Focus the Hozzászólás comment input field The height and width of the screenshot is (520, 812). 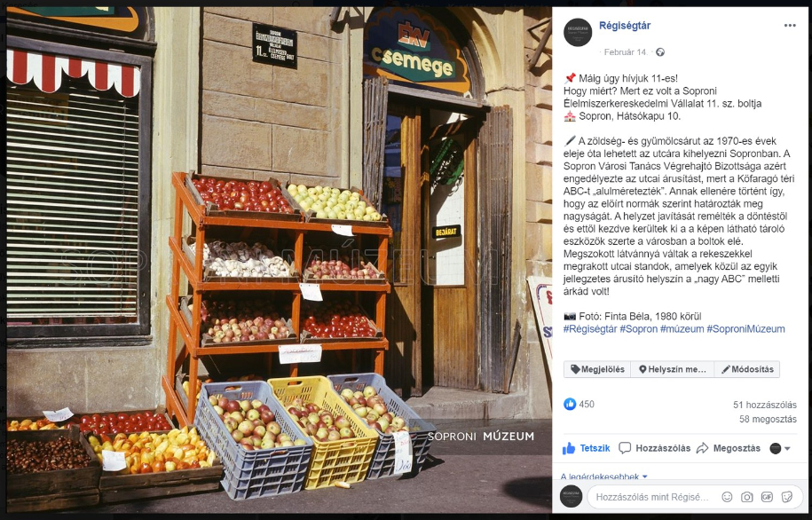click(652, 497)
